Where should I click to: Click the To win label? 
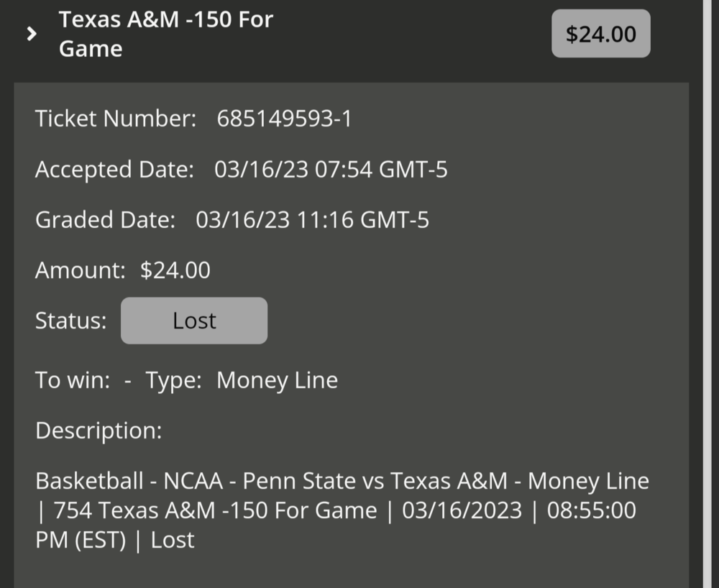tap(73, 380)
